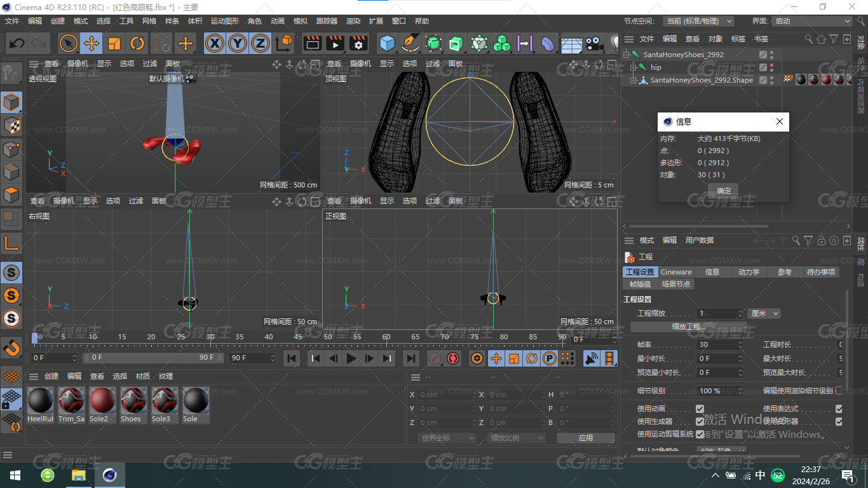Screen dimensions: 868x488
Task: Activate the Move tool in top toolbar
Action: coord(92,43)
